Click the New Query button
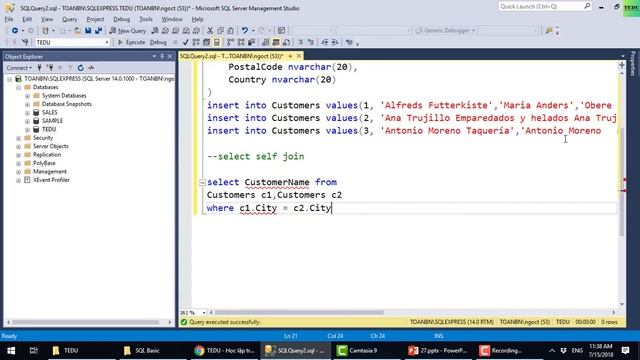640x360 pixels. tap(128, 31)
